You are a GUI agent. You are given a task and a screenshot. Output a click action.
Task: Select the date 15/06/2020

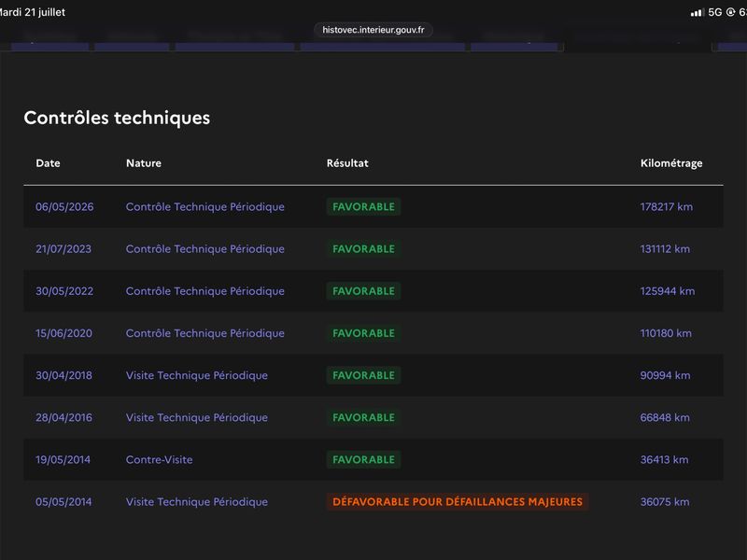(x=63, y=333)
